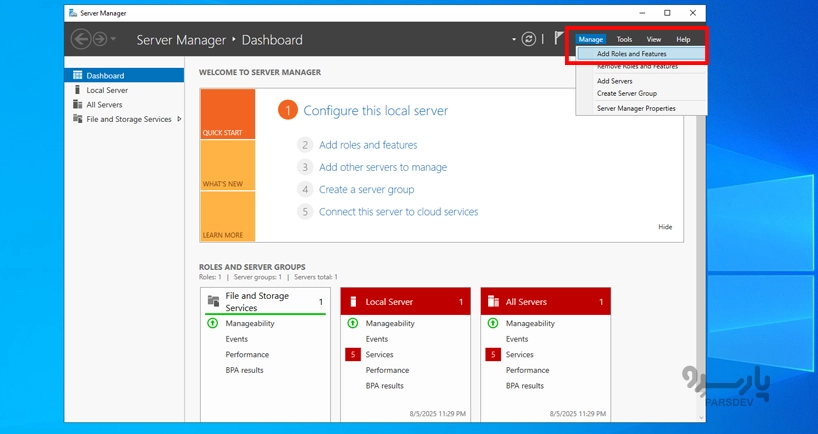Open BPA results in File and Storage tile
The height and width of the screenshot is (434, 818).
[245, 370]
